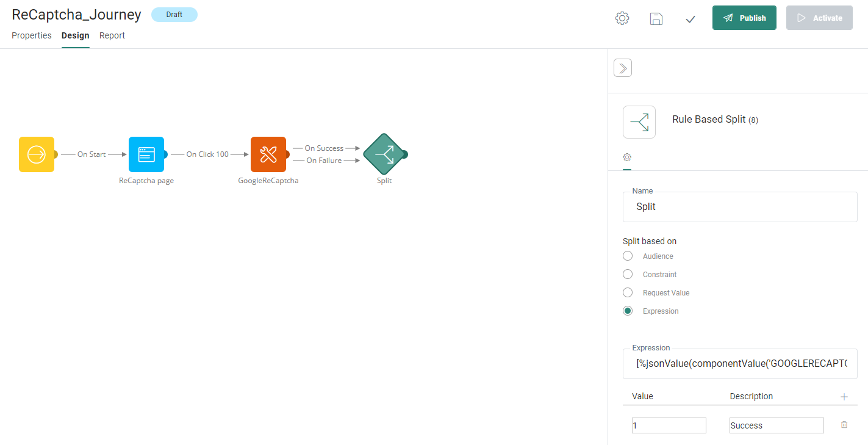Select the Constraint radio button
Viewport: 868px width, 445px height.
(x=628, y=275)
